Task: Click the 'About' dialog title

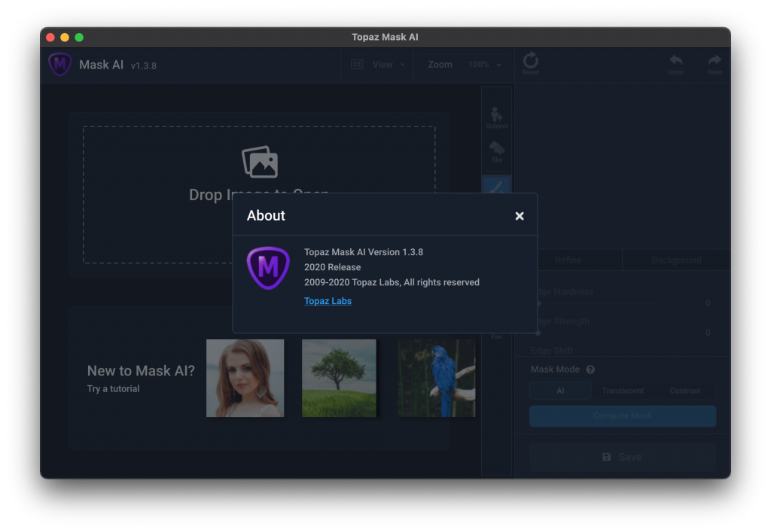Action: tap(266, 216)
